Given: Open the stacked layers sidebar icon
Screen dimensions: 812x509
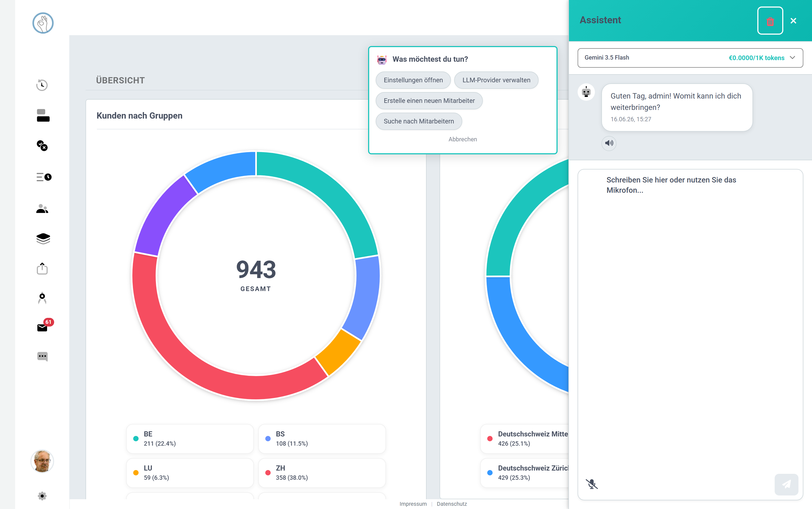Looking at the screenshot, I should (x=43, y=239).
